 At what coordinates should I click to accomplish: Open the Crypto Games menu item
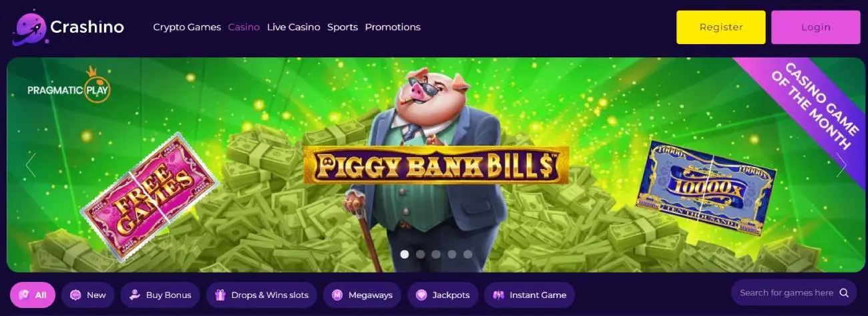187,27
